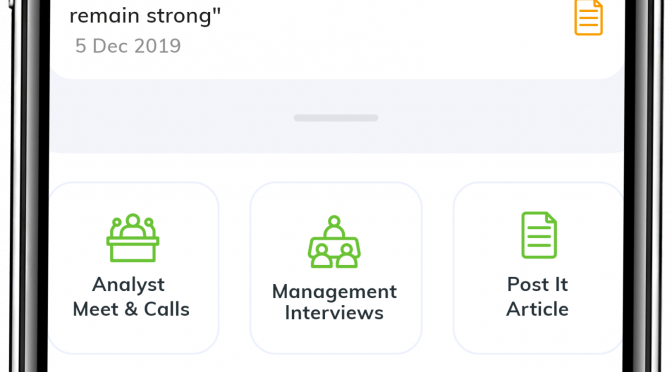Click the "Interviews" label text
The height and width of the screenshot is (372, 672).
click(334, 312)
